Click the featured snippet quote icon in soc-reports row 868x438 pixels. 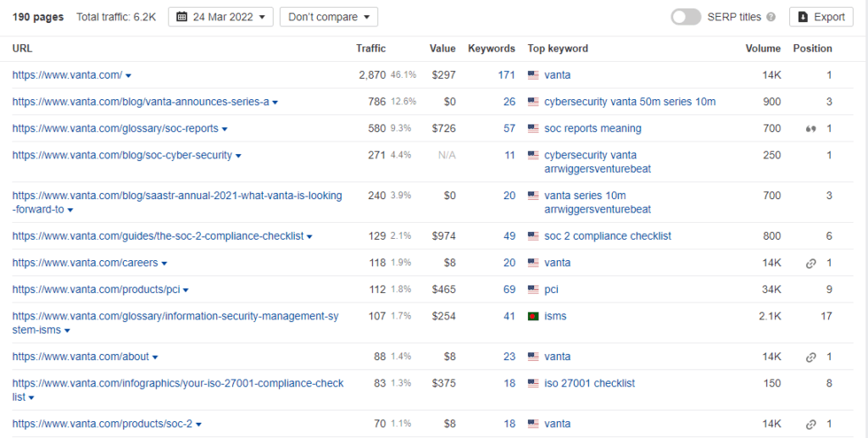point(810,129)
